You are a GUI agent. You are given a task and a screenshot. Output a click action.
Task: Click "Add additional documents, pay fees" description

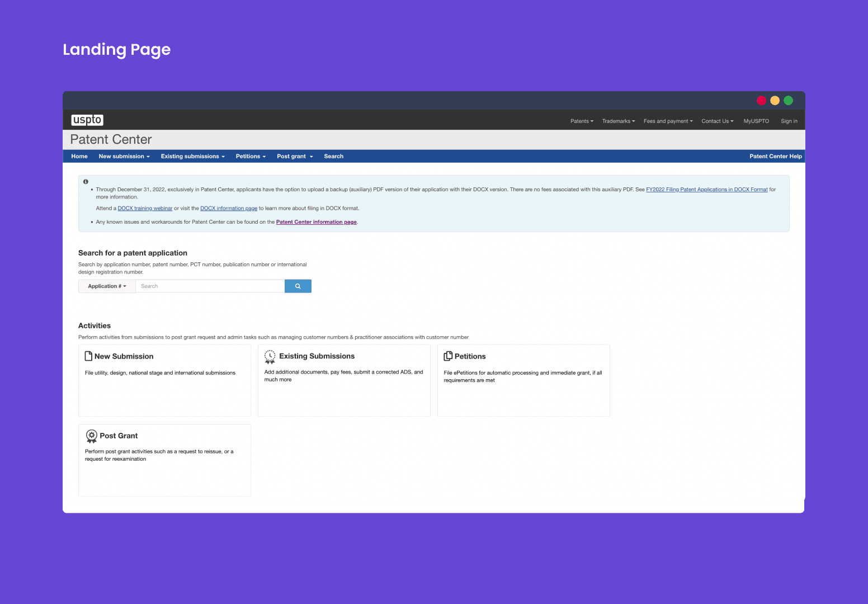tap(343, 376)
